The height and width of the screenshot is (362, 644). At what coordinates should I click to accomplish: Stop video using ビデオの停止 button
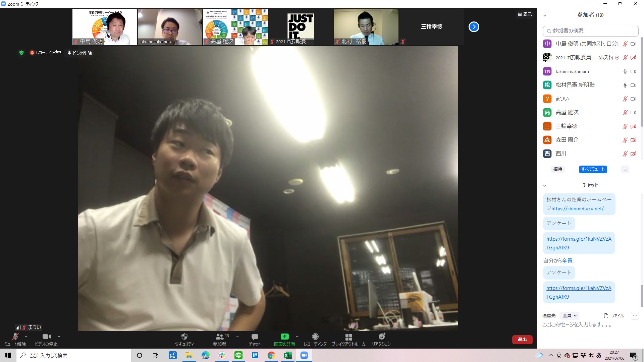(x=46, y=339)
